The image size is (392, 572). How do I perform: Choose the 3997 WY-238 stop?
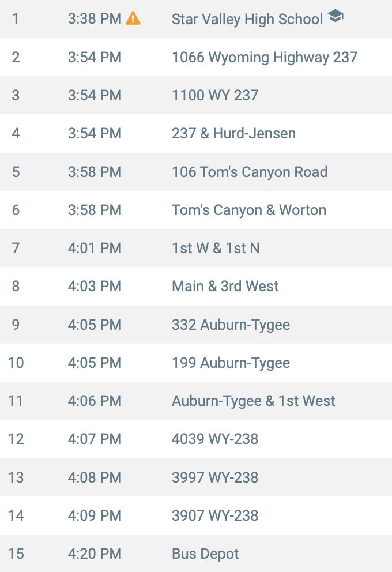point(196,477)
